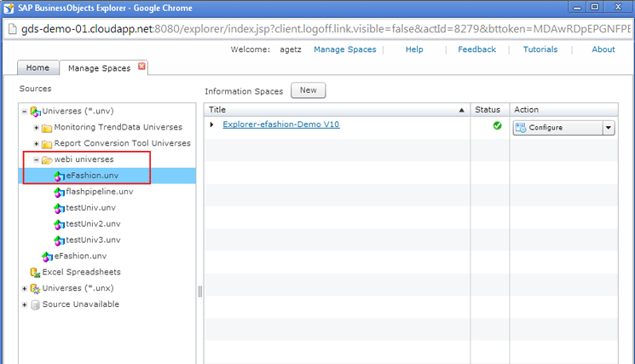Expand the Universes (*.unx) node
635x364 pixels.
point(25,289)
